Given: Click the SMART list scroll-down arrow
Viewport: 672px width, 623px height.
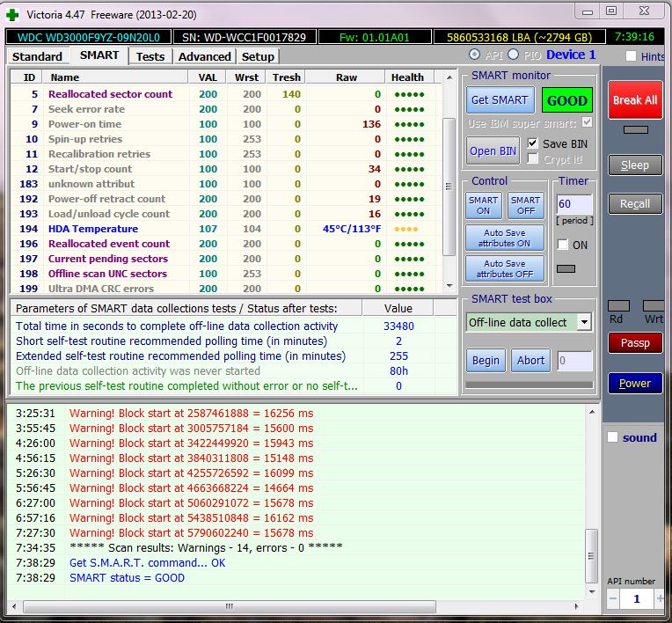Looking at the screenshot, I should pos(449,286).
